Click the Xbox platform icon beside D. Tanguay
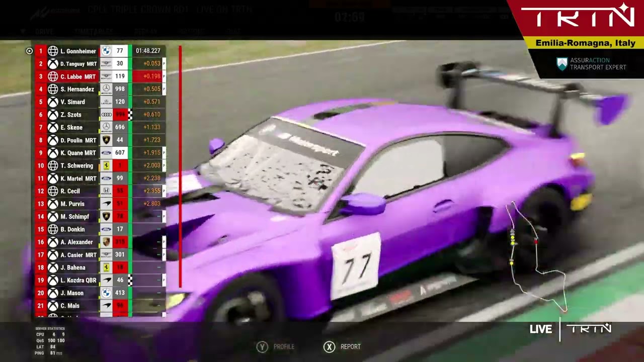644x362 pixels. (x=53, y=64)
